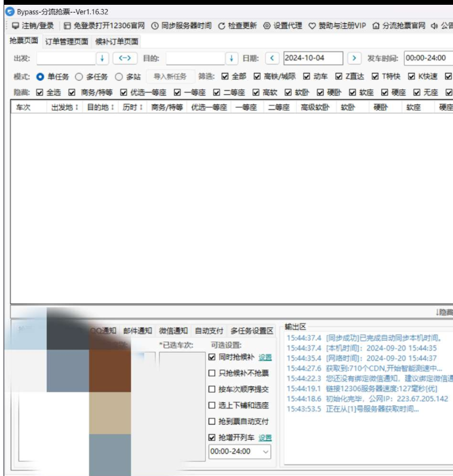The image size is (453, 476).
Task: Toggle the 高铁/城际 filter checkbox
Action: (x=257, y=77)
